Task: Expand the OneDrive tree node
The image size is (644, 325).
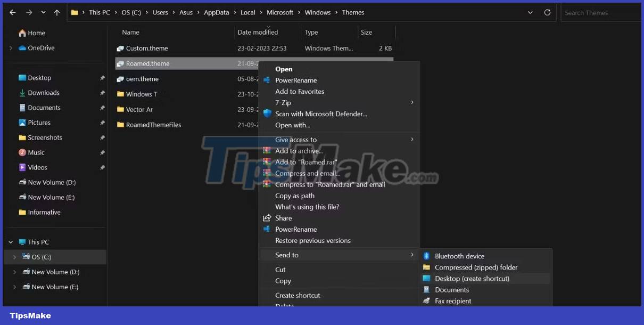Action: [x=10, y=47]
